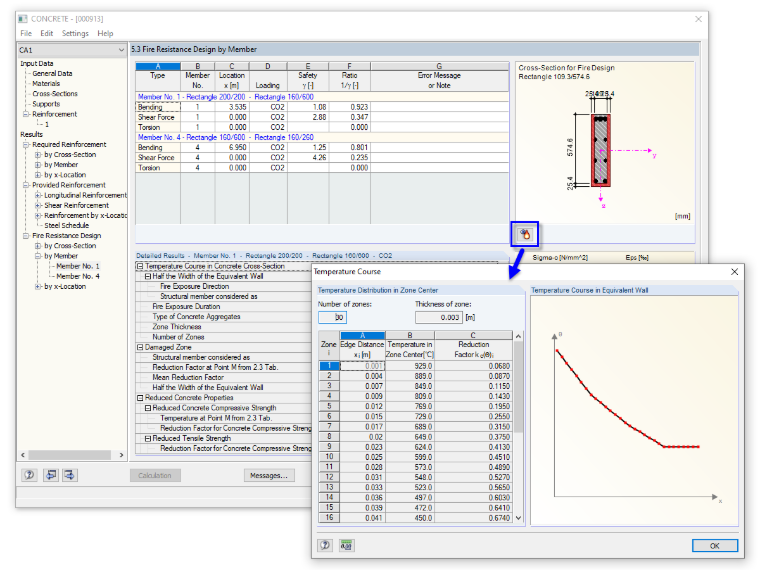Open the CA1 case dropdown
Image resolution: width=760 pixels, height=570 pixels.
[72, 50]
